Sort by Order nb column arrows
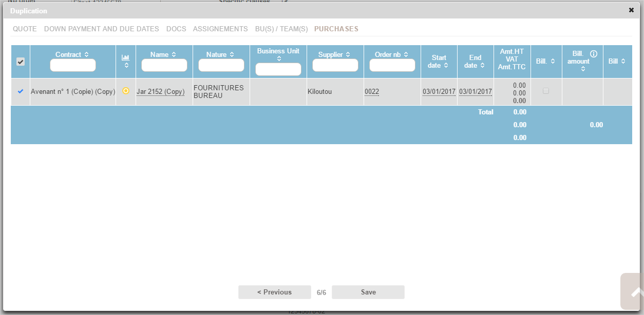This screenshot has width=644, height=315. [x=406, y=54]
